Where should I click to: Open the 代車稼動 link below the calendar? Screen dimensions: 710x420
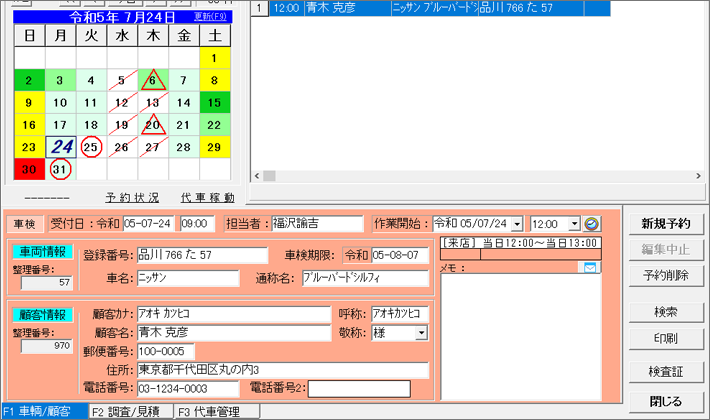click(208, 197)
